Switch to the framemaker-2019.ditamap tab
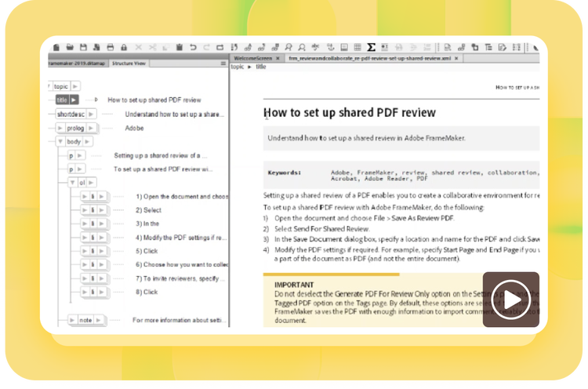The width and height of the screenshot is (588, 389). (x=78, y=64)
